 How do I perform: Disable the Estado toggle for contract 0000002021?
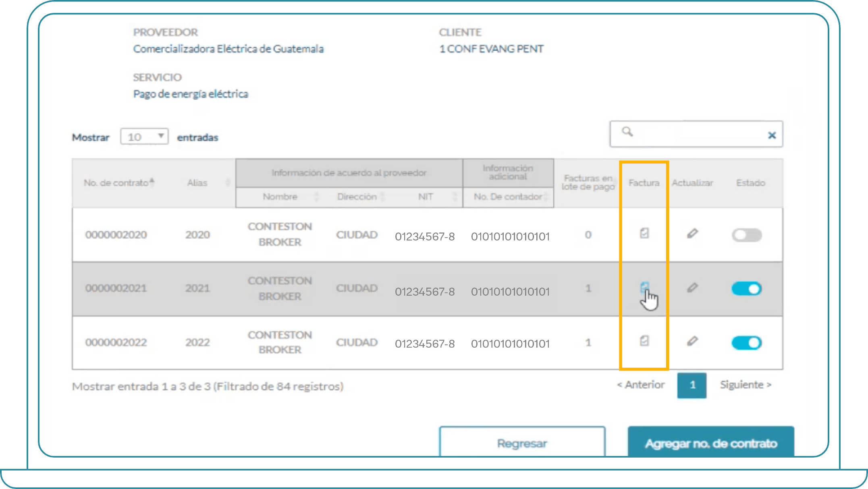coord(747,289)
